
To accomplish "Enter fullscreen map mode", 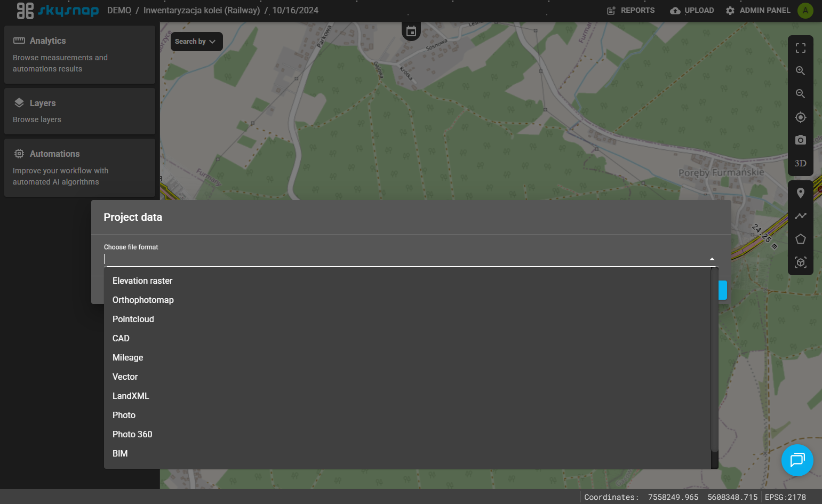I will point(801,48).
